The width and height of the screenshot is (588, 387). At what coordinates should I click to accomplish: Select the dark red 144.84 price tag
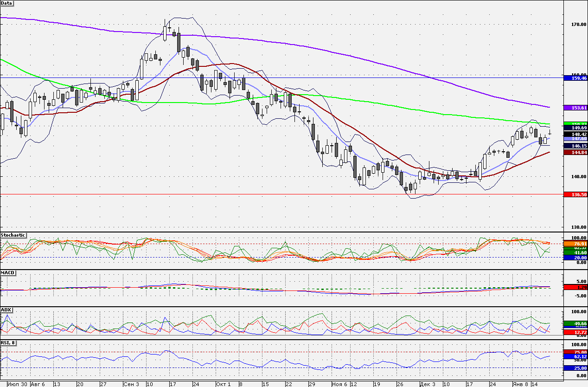click(575, 152)
